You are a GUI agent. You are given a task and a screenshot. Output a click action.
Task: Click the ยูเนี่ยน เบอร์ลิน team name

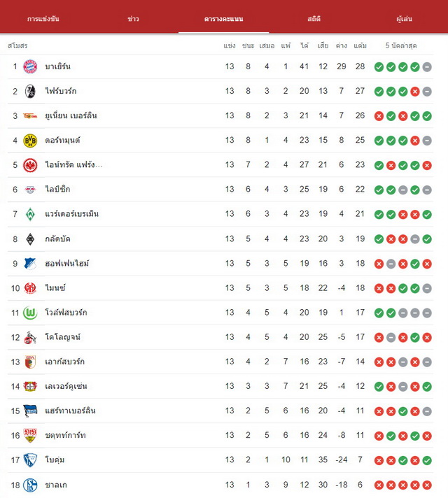pyautogui.click(x=71, y=115)
